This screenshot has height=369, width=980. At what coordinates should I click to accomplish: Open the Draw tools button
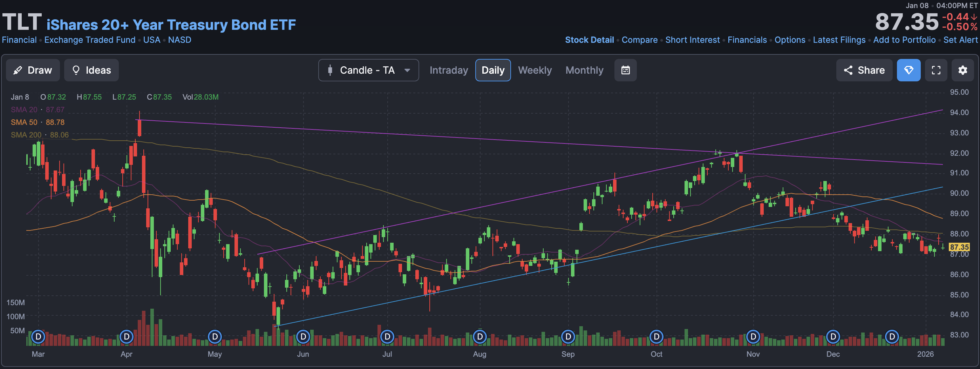pos(33,70)
